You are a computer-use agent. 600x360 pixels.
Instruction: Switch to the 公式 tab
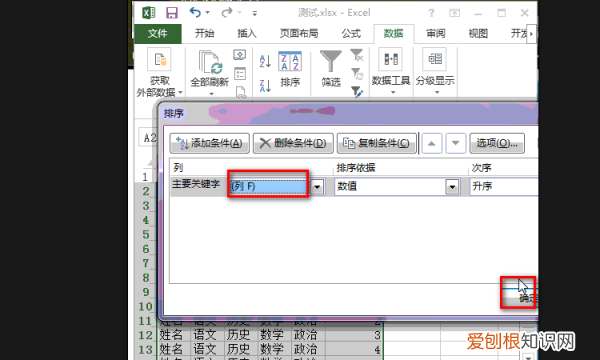click(x=351, y=34)
